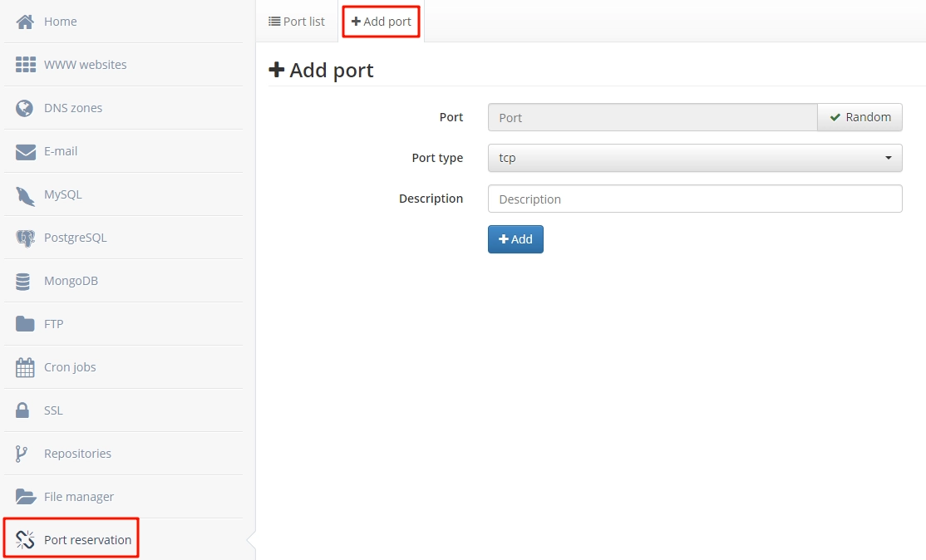Viewport: 926px width, 560px height.
Task: Toggle the Random port option
Action: [860, 117]
